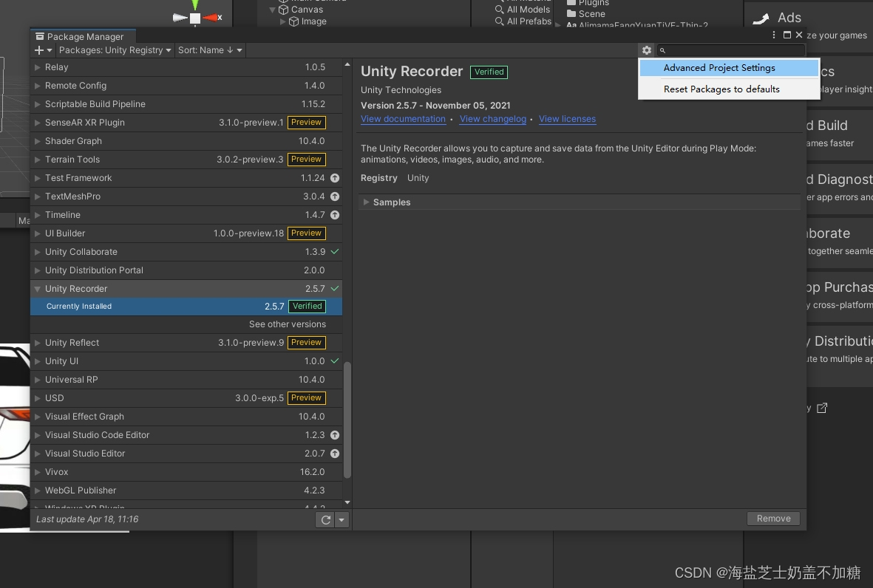Expand the Shader Graph package entry
The image size is (873, 588).
coord(37,140)
